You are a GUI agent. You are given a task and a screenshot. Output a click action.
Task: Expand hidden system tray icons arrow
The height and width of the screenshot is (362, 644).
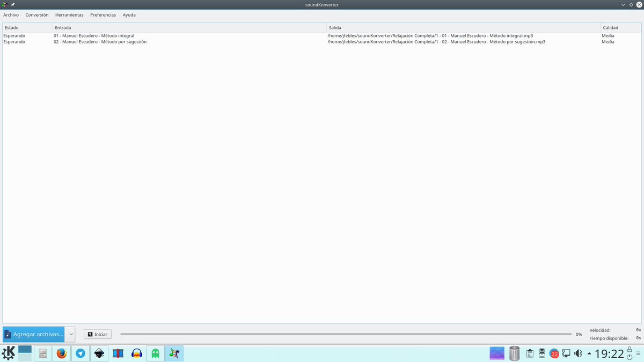pos(589,353)
